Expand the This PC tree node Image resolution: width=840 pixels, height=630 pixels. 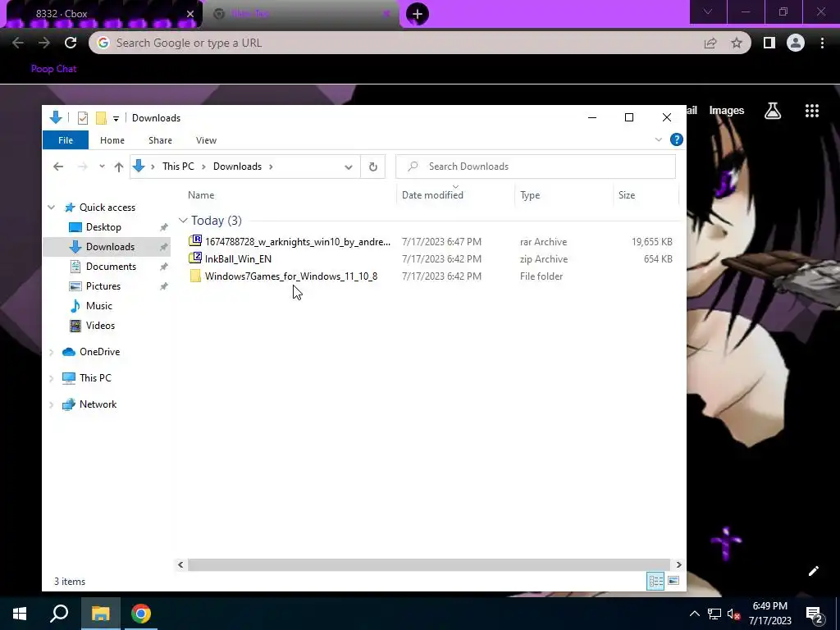pyautogui.click(x=52, y=378)
